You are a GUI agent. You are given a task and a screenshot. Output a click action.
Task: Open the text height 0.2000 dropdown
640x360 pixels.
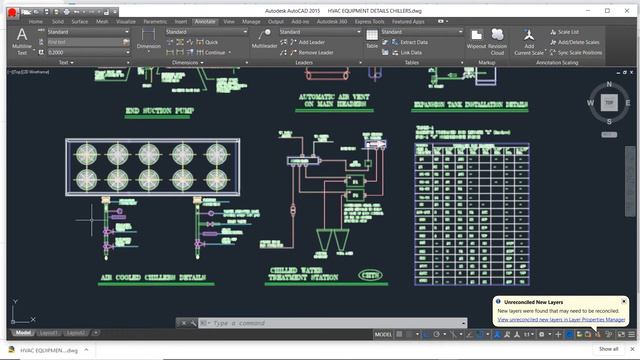click(88, 53)
